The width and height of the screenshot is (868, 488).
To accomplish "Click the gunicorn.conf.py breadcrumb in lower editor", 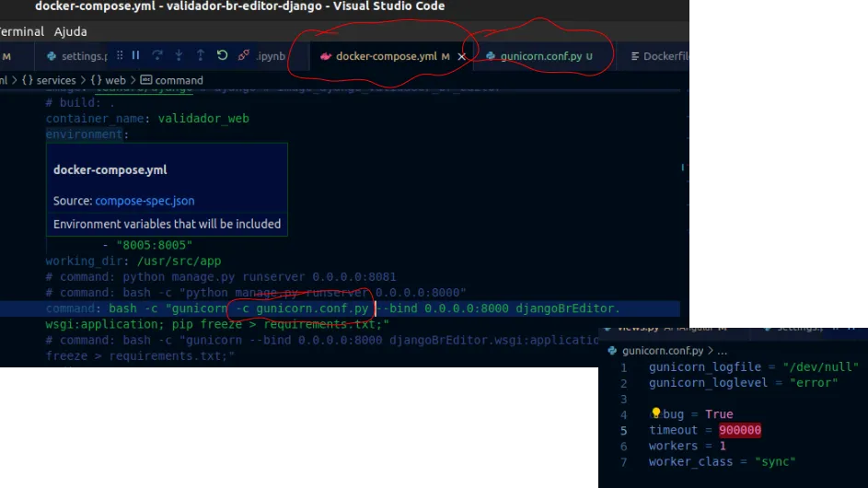I will pos(663,351).
